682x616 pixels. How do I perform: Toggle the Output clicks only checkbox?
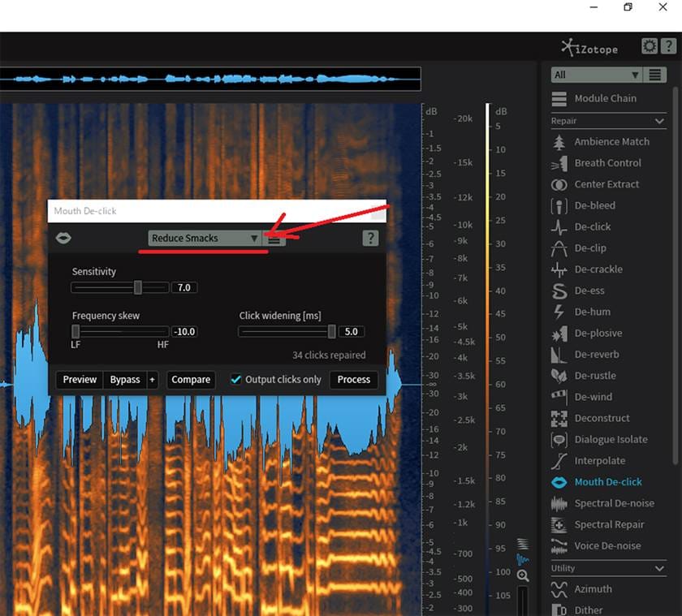[x=236, y=379]
